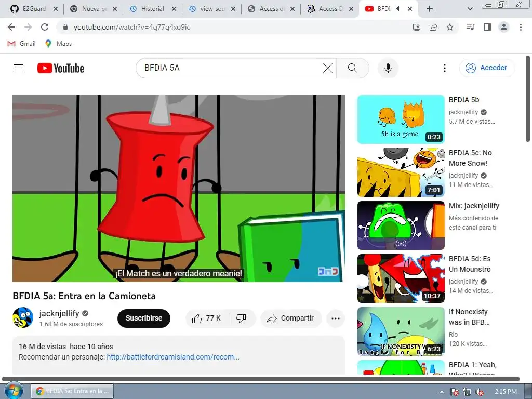
Task: Click the address bar URL
Action: point(131,27)
